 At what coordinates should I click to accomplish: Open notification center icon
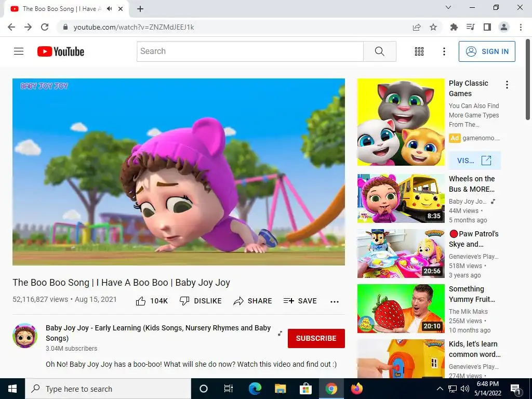(x=515, y=389)
